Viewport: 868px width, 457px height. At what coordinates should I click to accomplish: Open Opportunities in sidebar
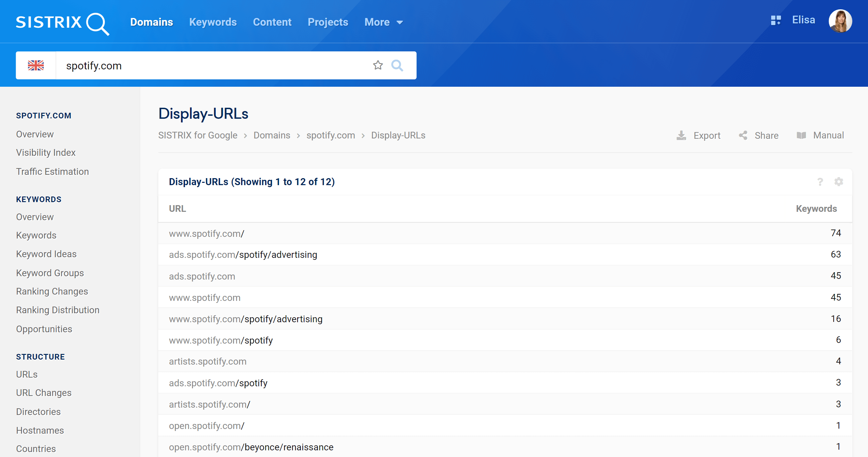(x=44, y=329)
